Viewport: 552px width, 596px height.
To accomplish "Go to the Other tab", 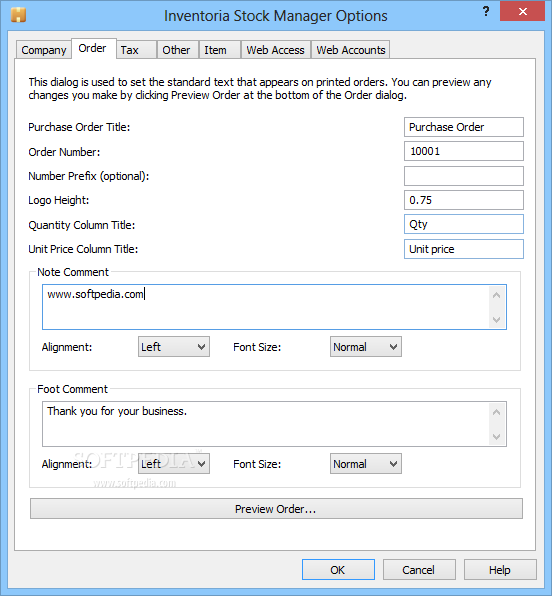I will (177, 50).
